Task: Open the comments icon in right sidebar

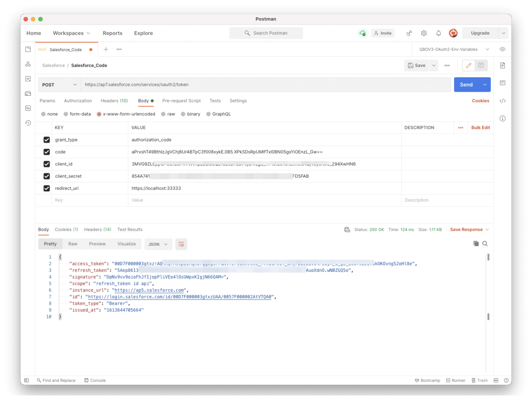Action: coord(502,83)
